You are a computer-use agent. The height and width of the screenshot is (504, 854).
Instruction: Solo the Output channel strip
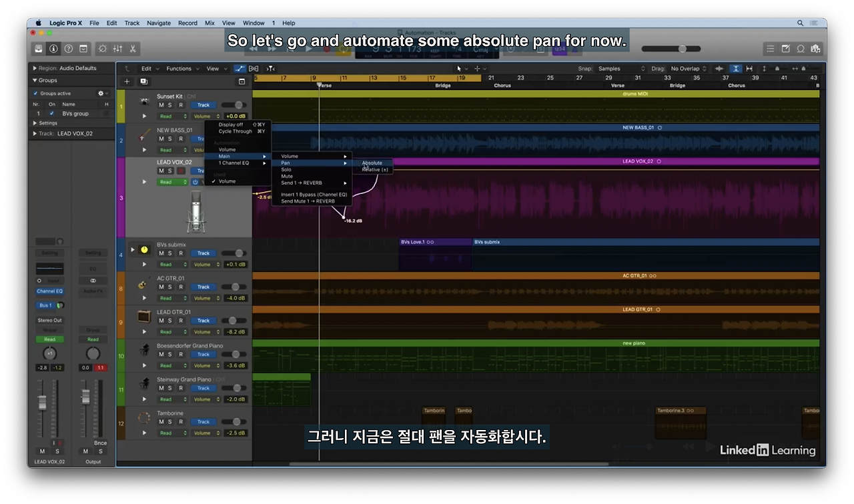100,451
